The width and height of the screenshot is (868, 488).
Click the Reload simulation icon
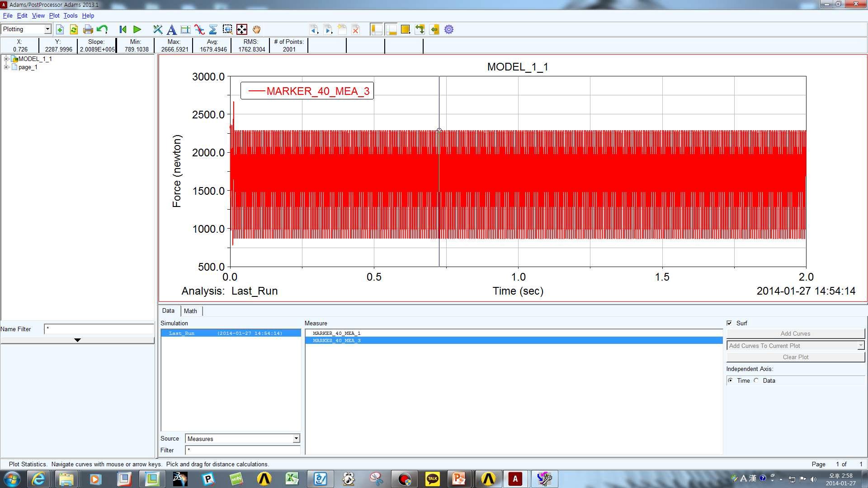pyautogui.click(x=74, y=30)
